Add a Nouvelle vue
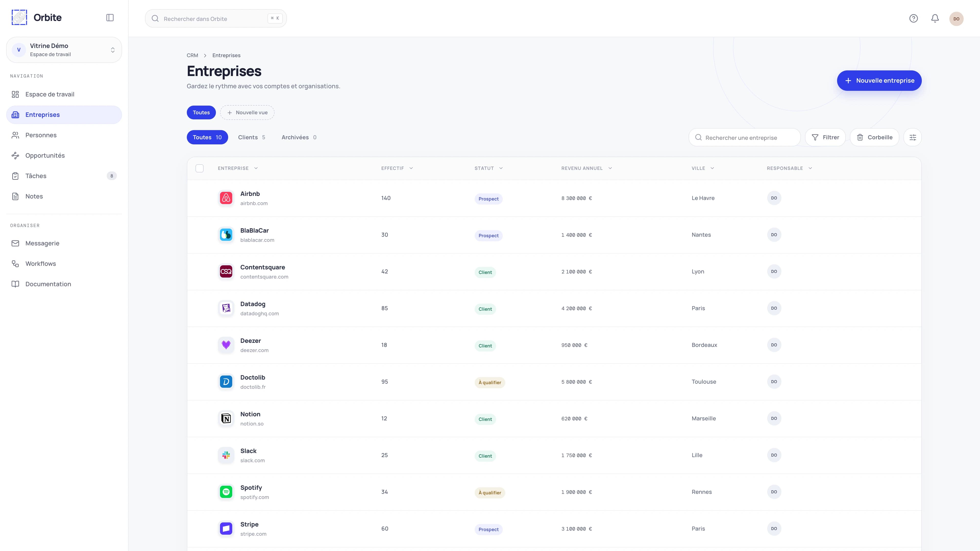 tap(247, 112)
